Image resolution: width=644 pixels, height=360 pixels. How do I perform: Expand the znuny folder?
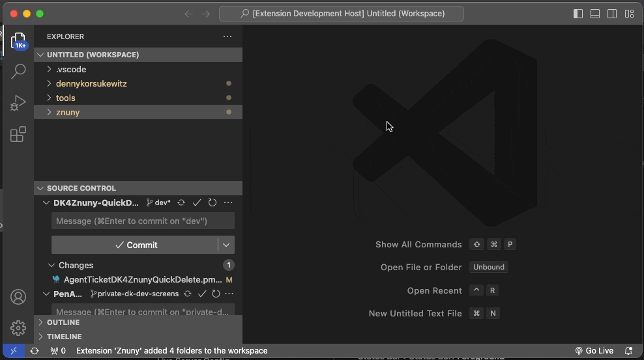[138, 113]
